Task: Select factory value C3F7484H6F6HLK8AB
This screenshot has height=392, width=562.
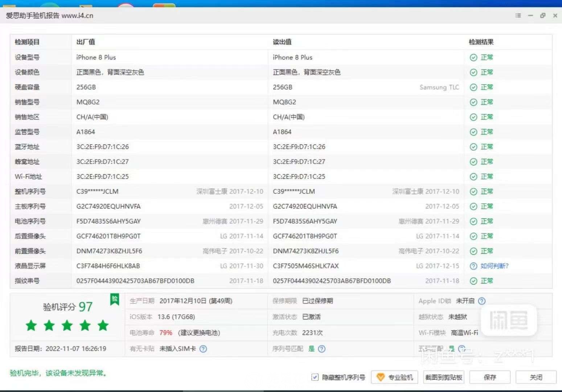Action: tap(108, 266)
